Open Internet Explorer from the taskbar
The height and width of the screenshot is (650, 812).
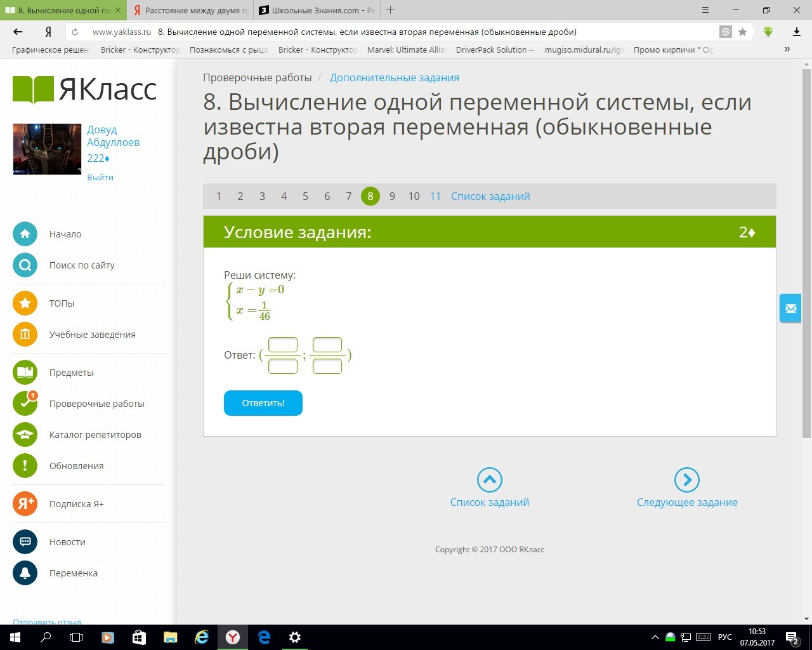pos(202,637)
